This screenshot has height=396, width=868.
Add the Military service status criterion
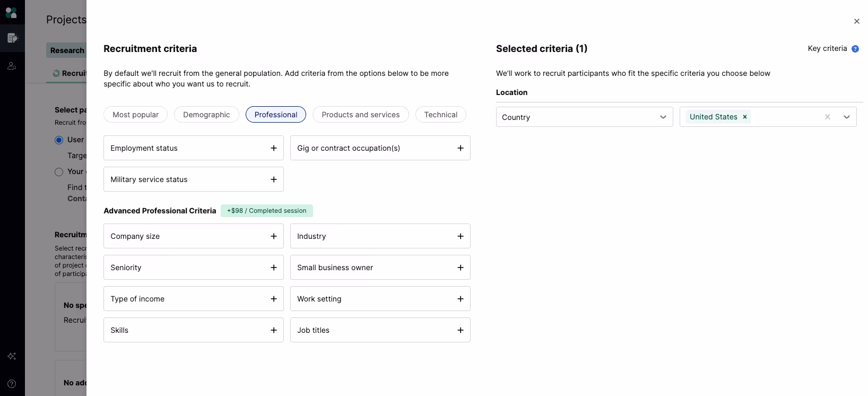click(274, 179)
